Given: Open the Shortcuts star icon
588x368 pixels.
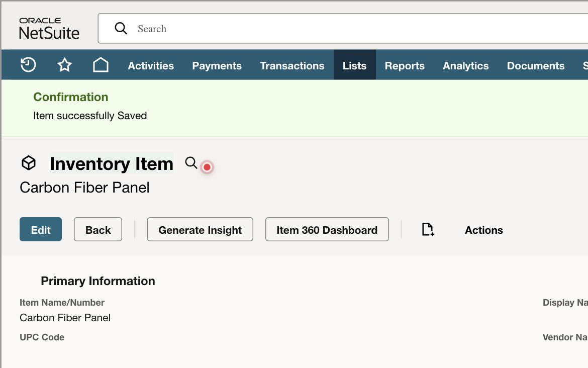Looking at the screenshot, I should (64, 65).
